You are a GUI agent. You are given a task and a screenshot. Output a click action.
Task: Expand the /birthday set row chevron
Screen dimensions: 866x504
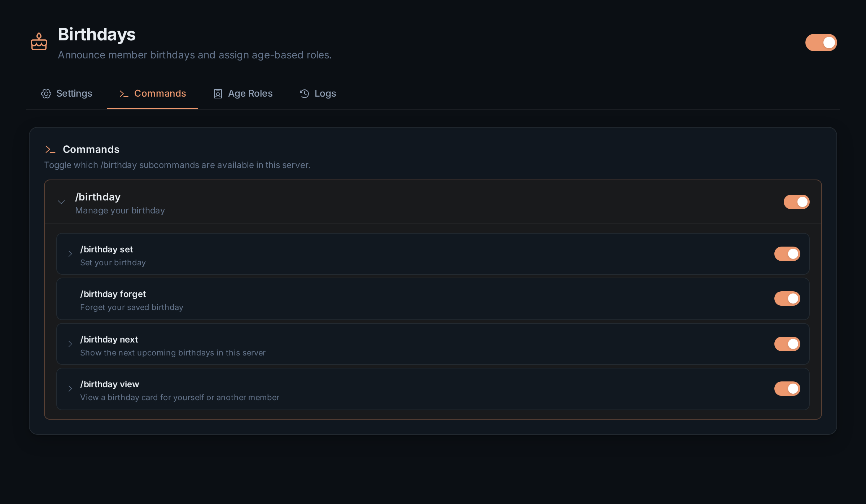point(70,254)
